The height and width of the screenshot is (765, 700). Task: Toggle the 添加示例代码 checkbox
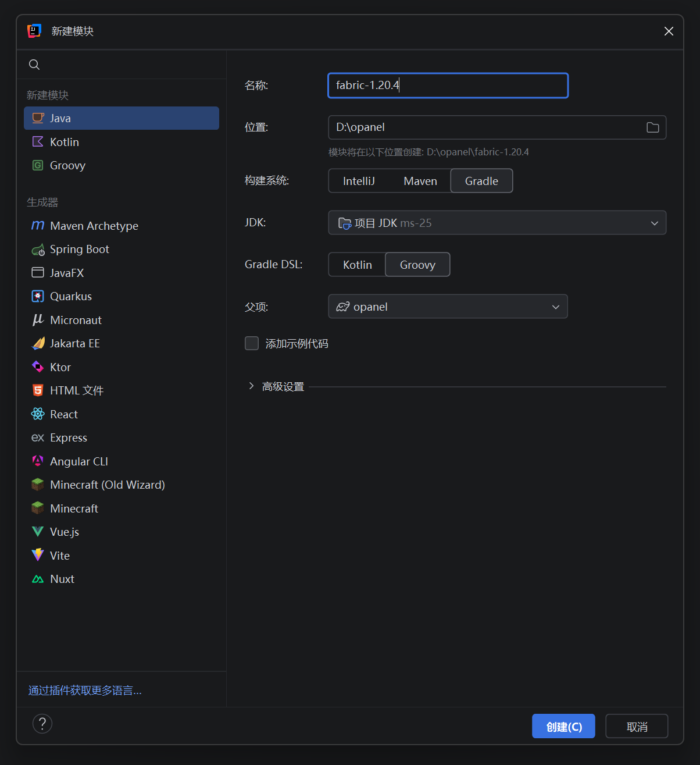tap(252, 343)
